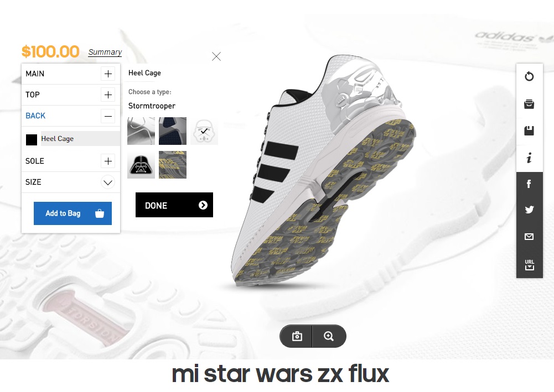Viewport: 554px width, 392px height.
Task: Click the Add to Bag button
Action: (73, 213)
